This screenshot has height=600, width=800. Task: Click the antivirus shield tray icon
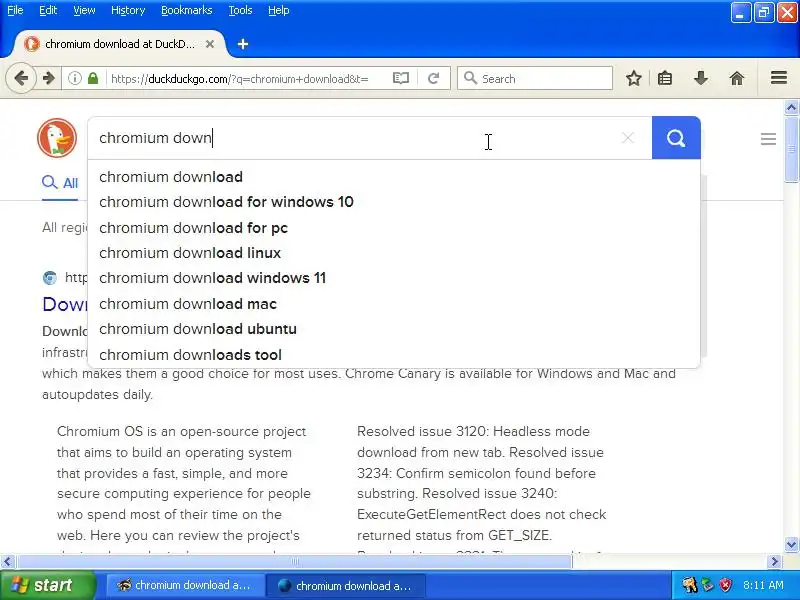[x=726, y=585]
